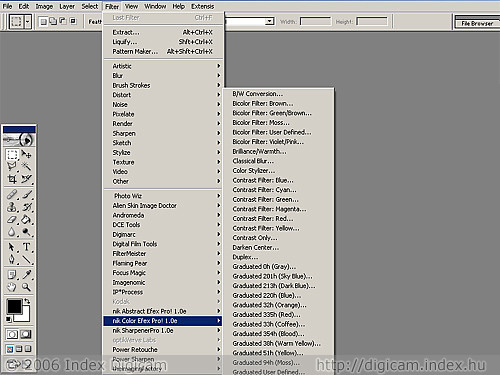Open the Style dropdown in options bar
This screenshot has width=500, height=375.
tap(269, 22)
